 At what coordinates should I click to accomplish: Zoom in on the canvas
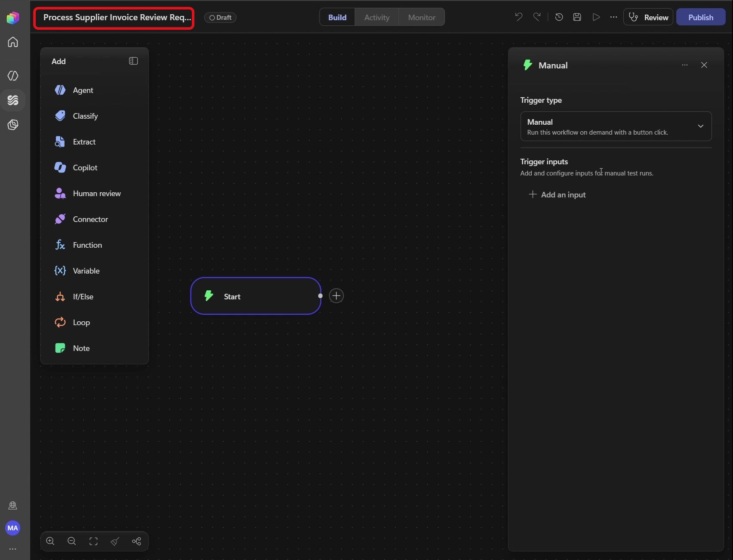coord(50,542)
